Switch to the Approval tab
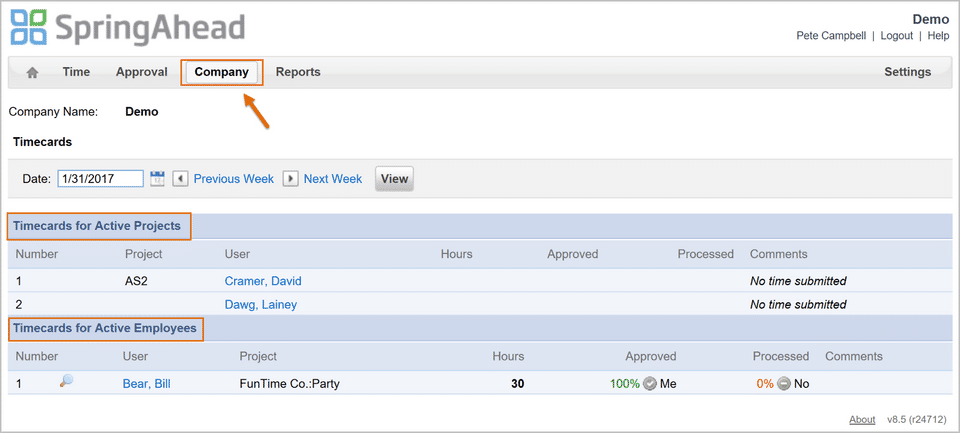The height and width of the screenshot is (433, 960). [x=142, y=72]
